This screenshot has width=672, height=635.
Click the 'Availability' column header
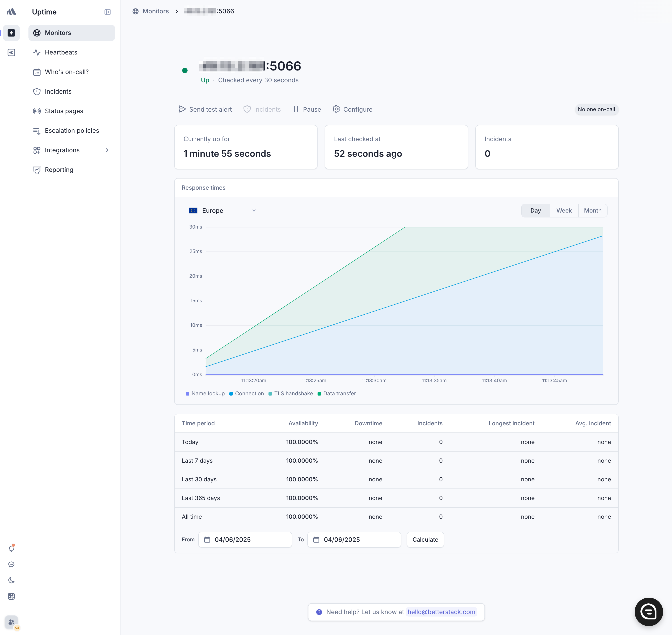[x=303, y=423]
